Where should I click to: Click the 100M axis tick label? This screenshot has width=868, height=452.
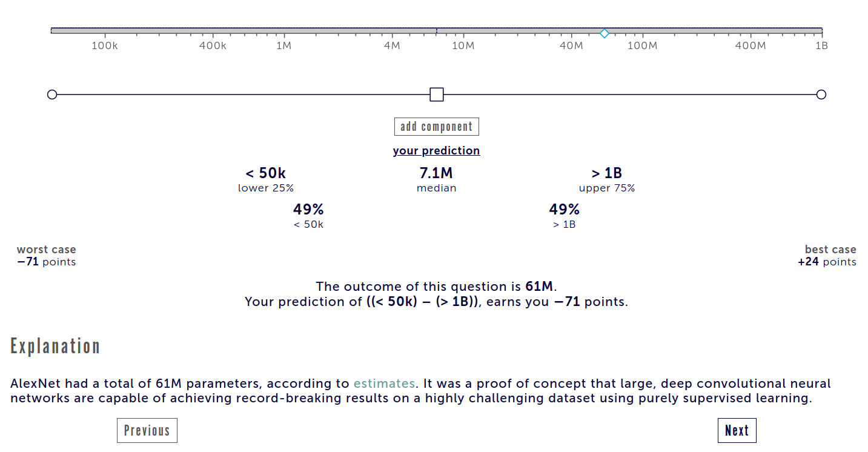click(642, 46)
